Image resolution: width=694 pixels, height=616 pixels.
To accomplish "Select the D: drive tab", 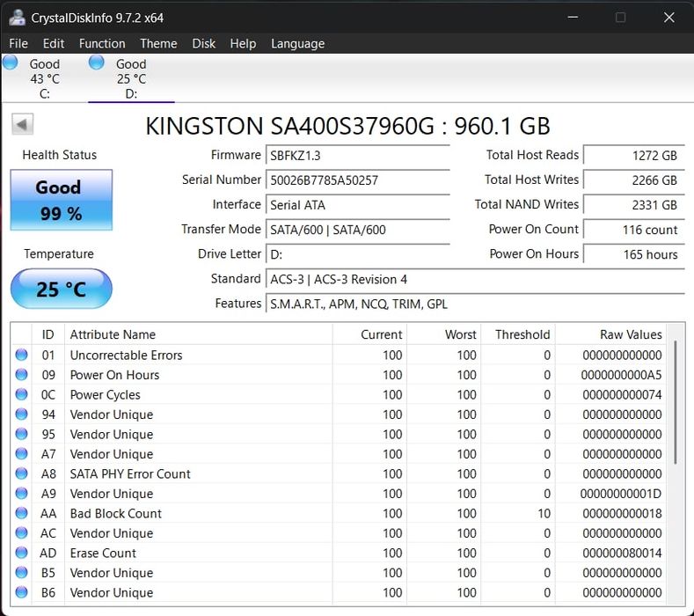I will click(131, 78).
